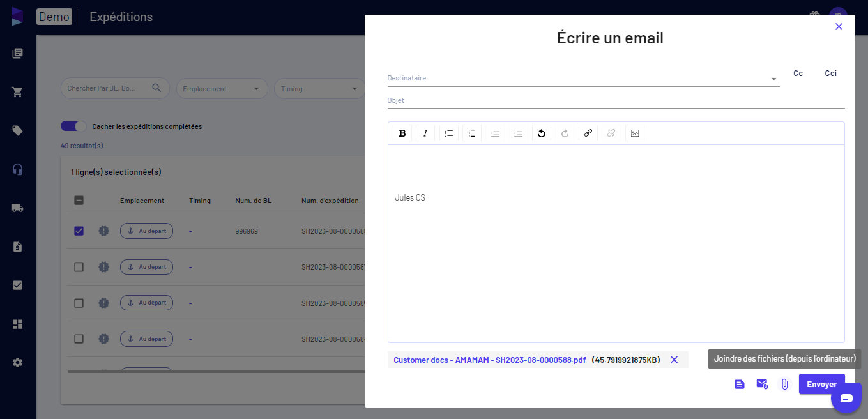Viewport: 868px width, 419px height.
Task: Toggle Cacher les expéditions complétées switch
Action: tap(73, 126)
